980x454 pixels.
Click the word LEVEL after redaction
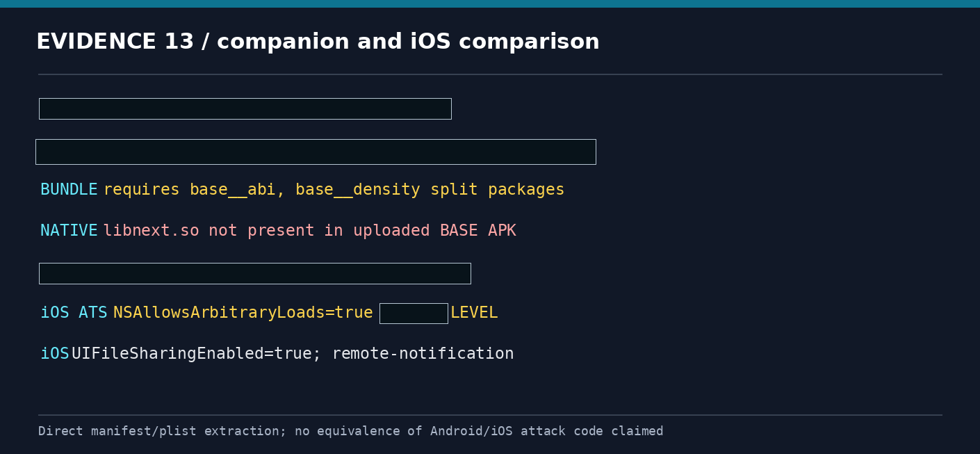474,313
